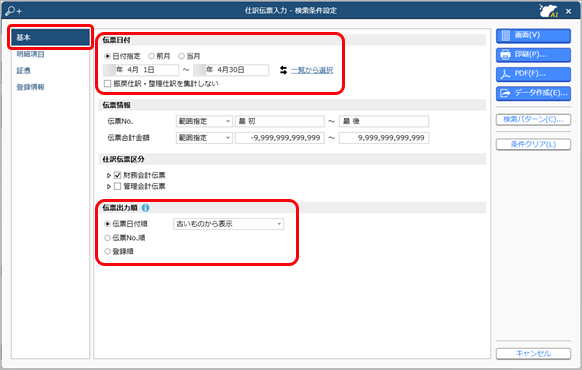
Task: Select the 前月 radio option
Action: pos(151,56)
